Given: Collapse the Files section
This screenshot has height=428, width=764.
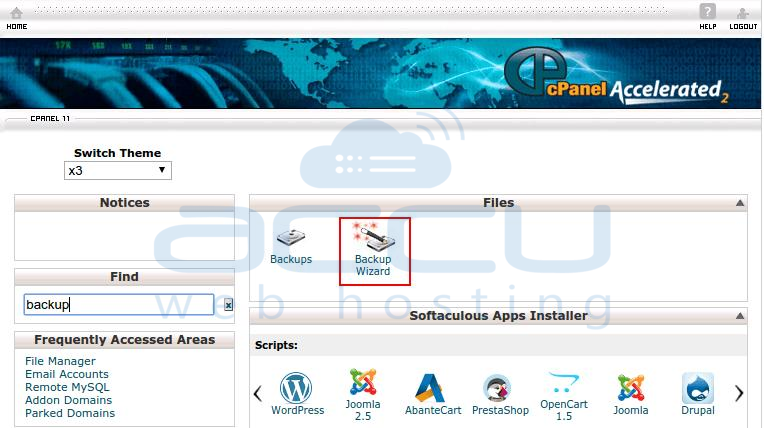Looking at the screenshot, I should coord(740,203).
